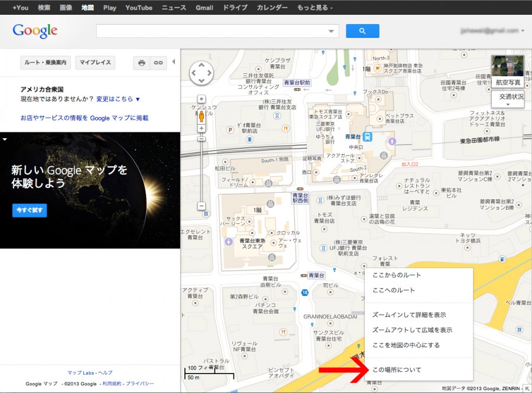The height and width of the screenshot is (393, 532).
Task: Open ドライブ in the top bar
Action: pyautogui.click(x=235, y=8)
